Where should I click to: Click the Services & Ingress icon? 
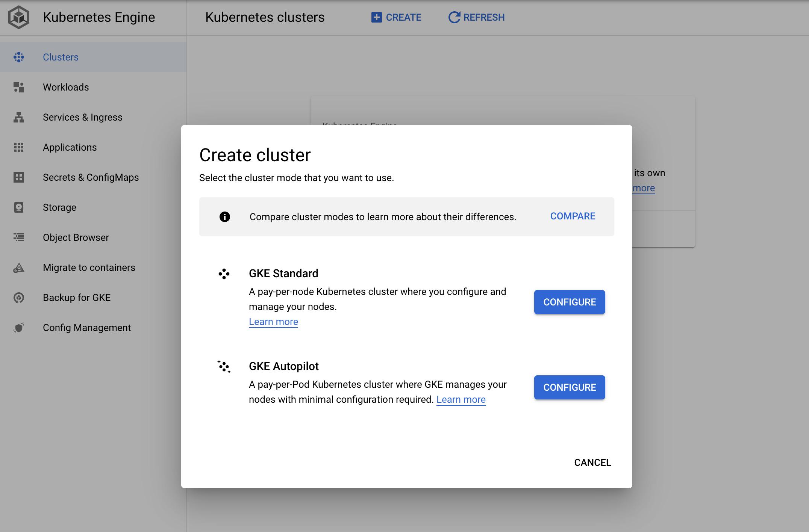click(19, 117)
